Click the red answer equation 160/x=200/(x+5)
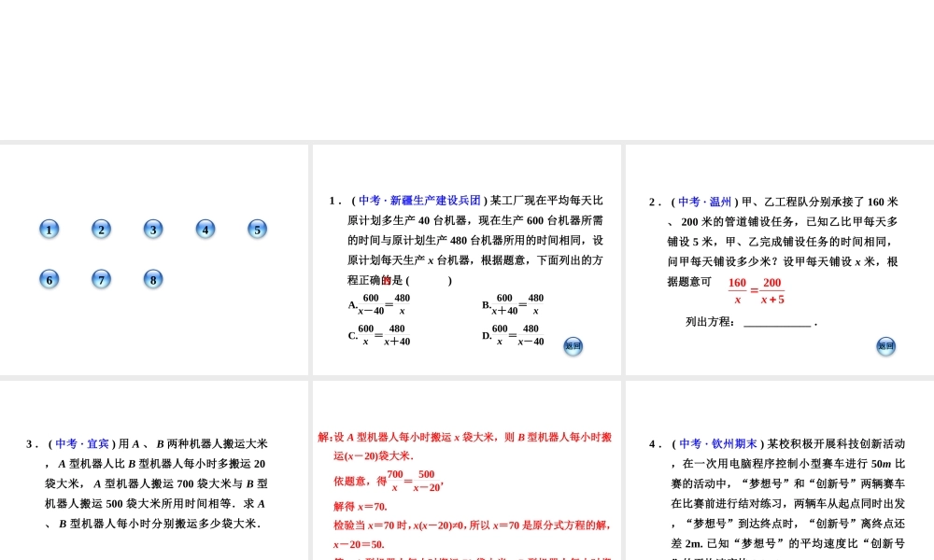Viewport: 934px width, 560px height. 757,290
